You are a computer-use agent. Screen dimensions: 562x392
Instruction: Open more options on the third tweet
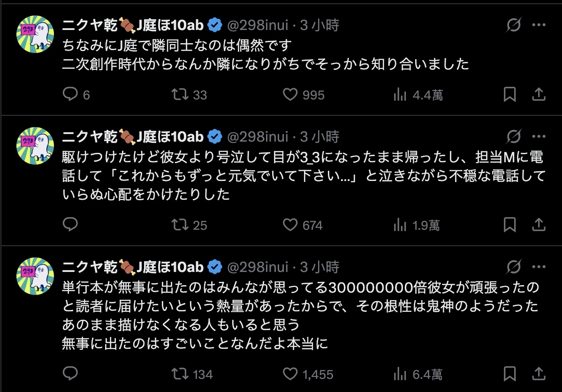point(538,267)
